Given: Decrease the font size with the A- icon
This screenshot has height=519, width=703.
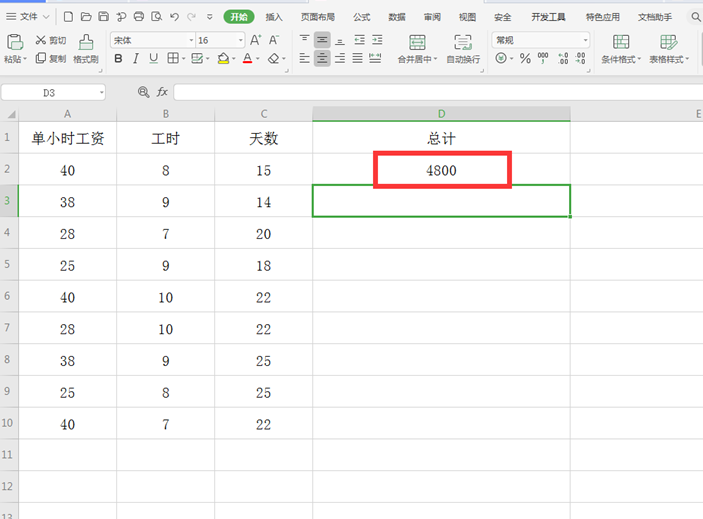Looking at the screenshot, I should point(273,40).
